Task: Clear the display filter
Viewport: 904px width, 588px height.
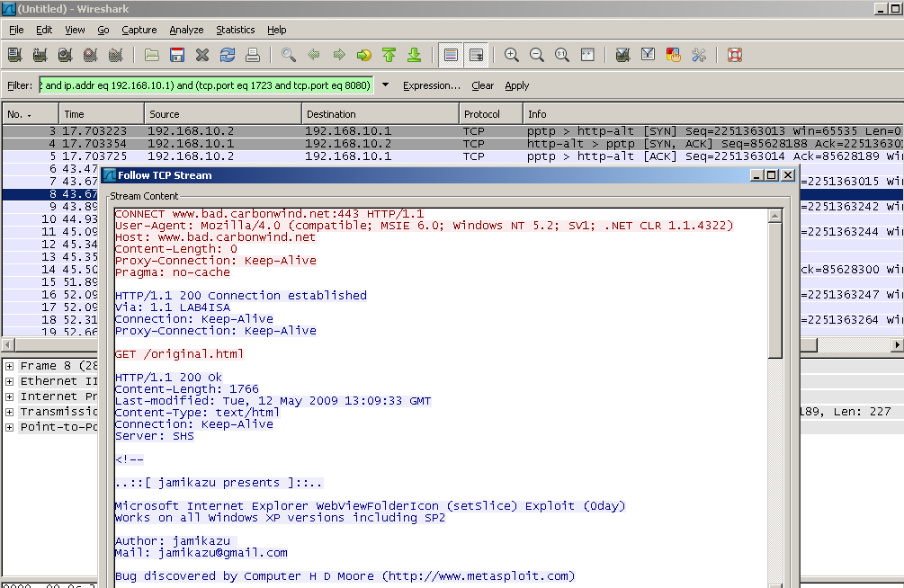Action: 482,85
